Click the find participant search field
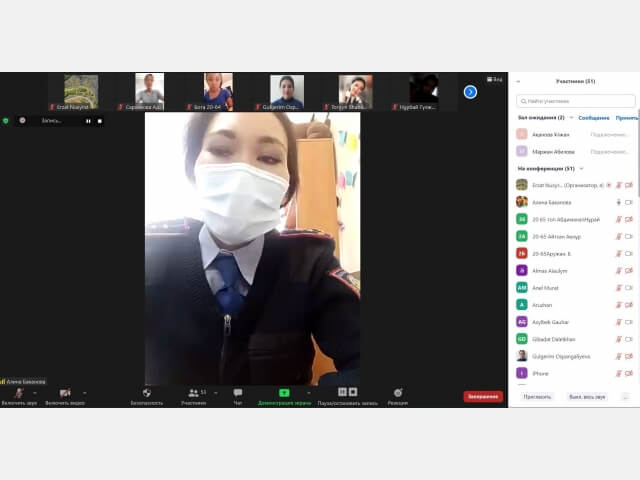This screenshot has width=640, height=480. coord(576,101)
